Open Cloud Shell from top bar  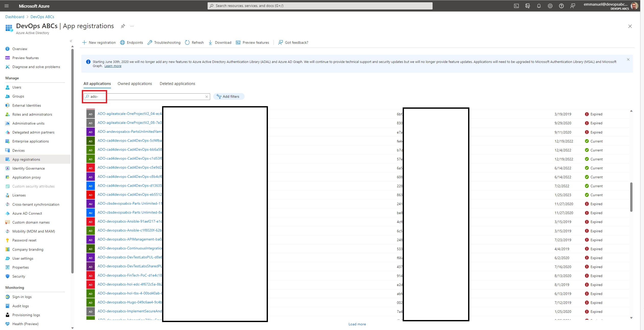516,6
